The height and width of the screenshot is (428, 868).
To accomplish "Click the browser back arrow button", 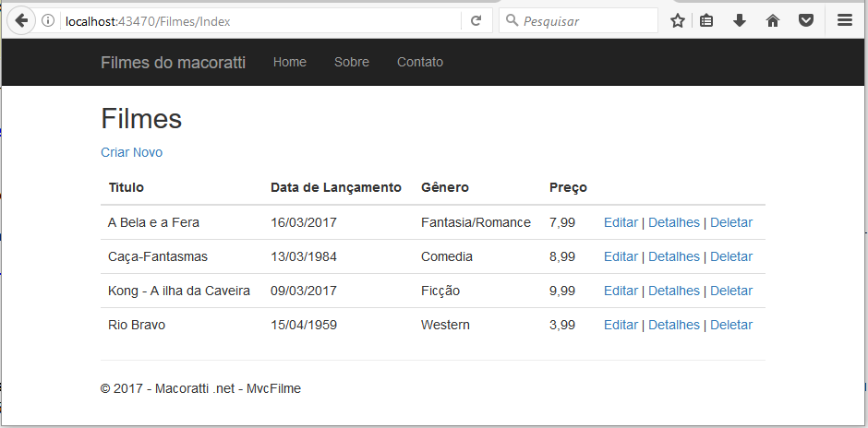I will pyautogui.click(x=21, y=21).
